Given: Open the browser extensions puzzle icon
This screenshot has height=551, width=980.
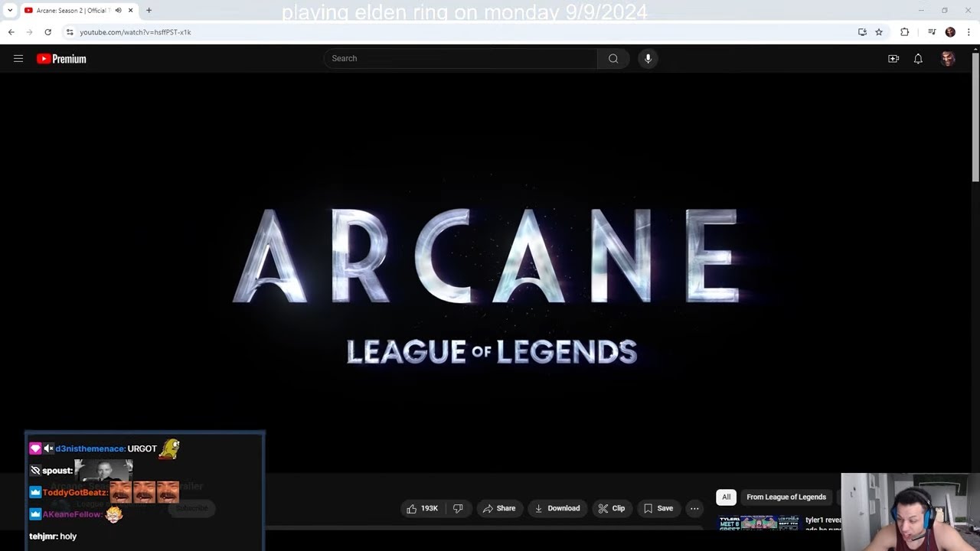Looking at the screenshot, I should (x=905, y=32).
